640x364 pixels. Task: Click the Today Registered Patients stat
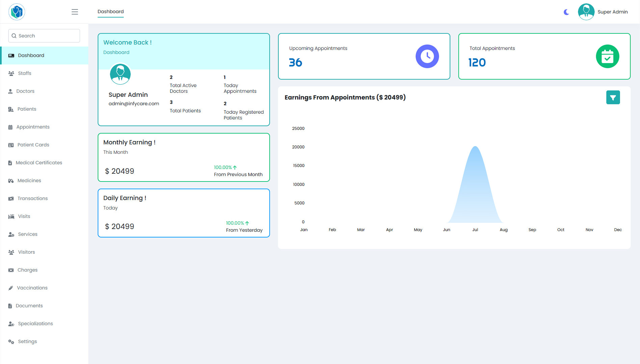pos(244,111)
